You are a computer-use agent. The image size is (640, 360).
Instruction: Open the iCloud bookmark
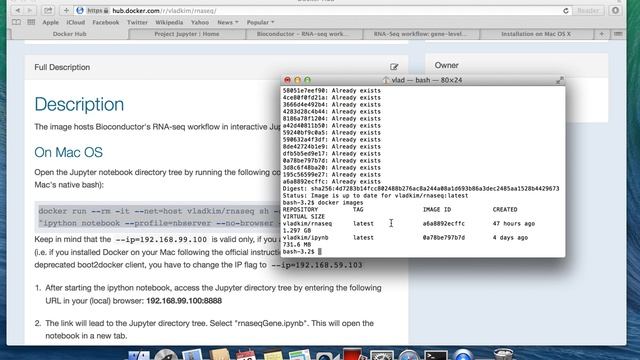(76, 22)
